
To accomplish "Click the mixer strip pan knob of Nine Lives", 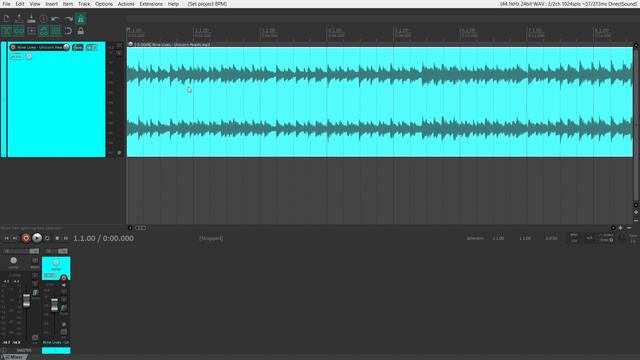I will click(56, 263).
